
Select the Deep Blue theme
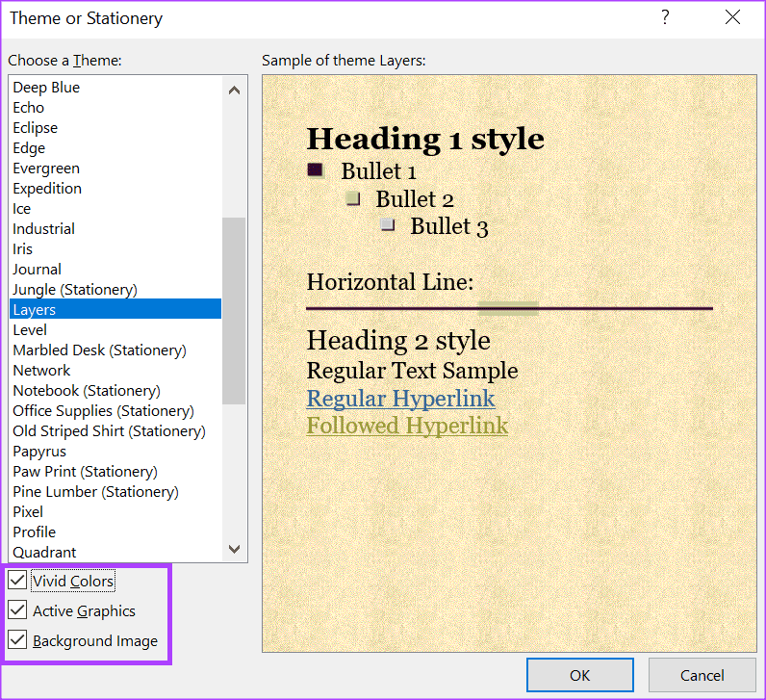click(x=115, y=87)
